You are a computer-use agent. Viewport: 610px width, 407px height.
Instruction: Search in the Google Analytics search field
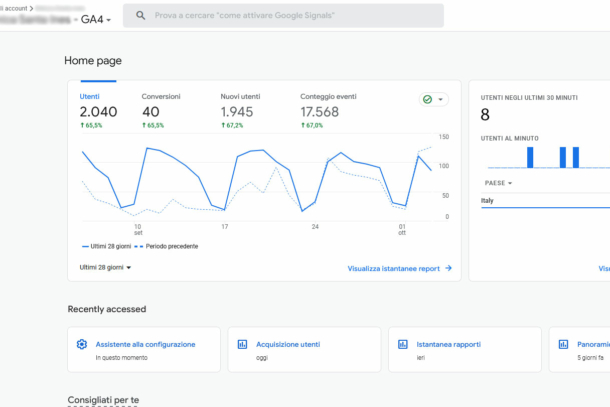tap(283, 16)
